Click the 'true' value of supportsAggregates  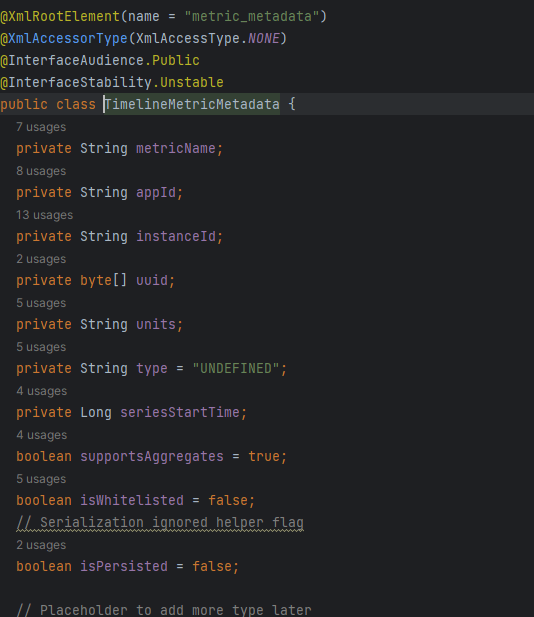point(264,457)
